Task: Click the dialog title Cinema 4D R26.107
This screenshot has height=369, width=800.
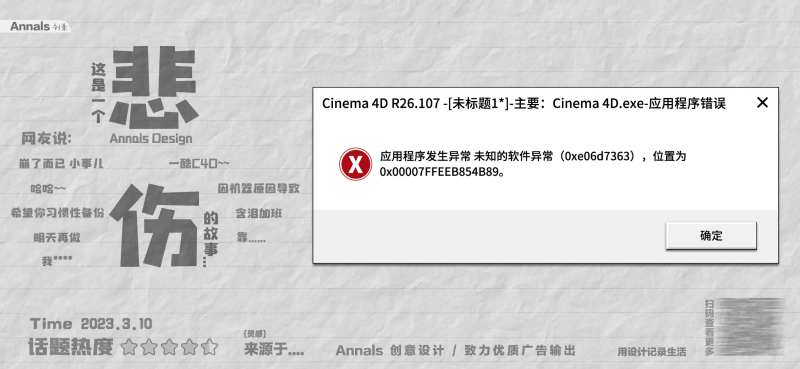Action: tap(381, 104)
